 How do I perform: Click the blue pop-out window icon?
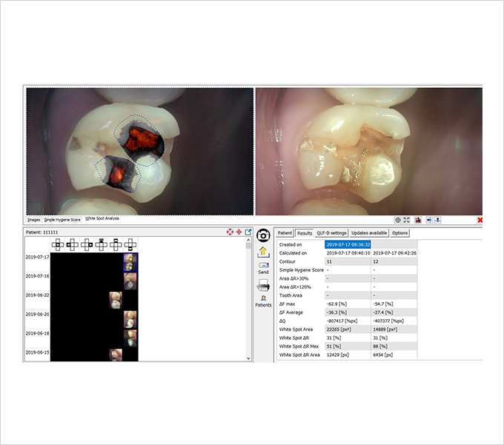[248, 232]
